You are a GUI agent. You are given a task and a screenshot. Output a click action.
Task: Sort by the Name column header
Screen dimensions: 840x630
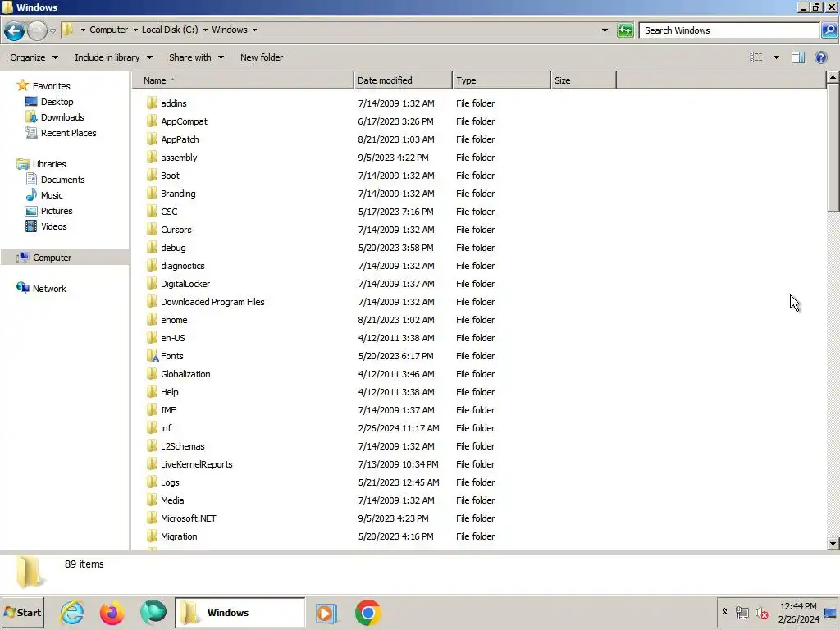tap(243, 80)
